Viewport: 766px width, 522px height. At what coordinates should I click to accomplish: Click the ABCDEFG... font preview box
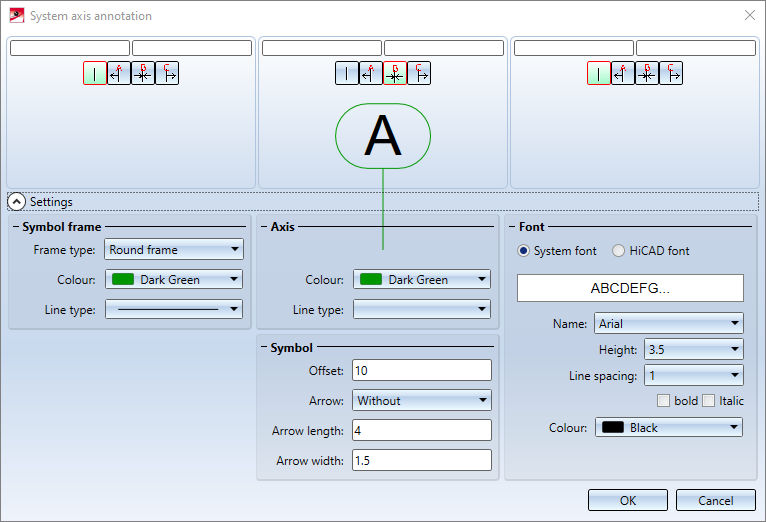[x=630, y=288]
